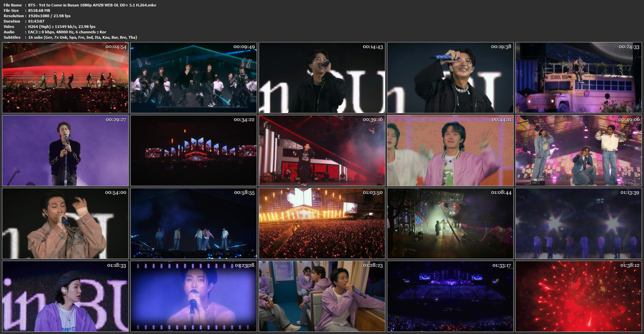Screen dimensions: 644x334
Task: Open the denim outfit thumbnail at 00:49:06
Action: [579, 150]
